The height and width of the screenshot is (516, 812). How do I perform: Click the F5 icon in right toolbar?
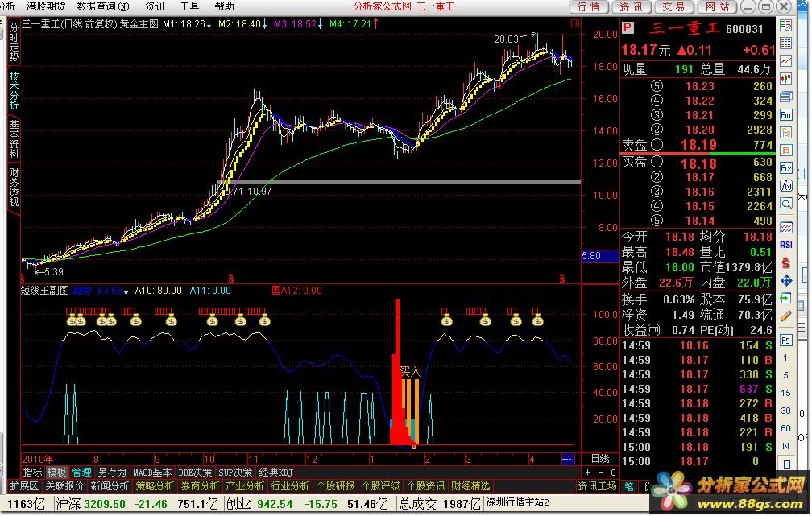[x=786, y=340]
